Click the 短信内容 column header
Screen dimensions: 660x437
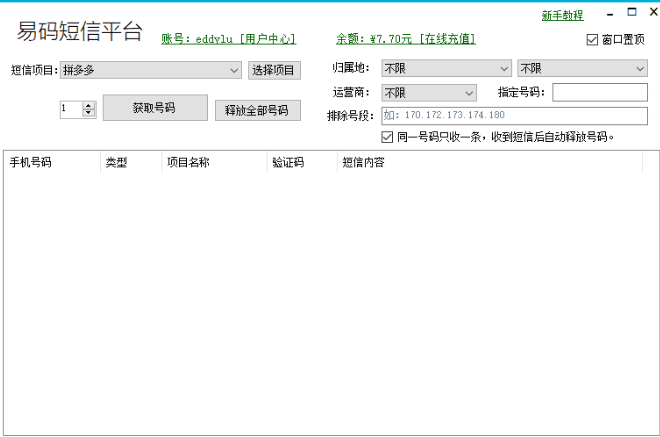[490, 163]
